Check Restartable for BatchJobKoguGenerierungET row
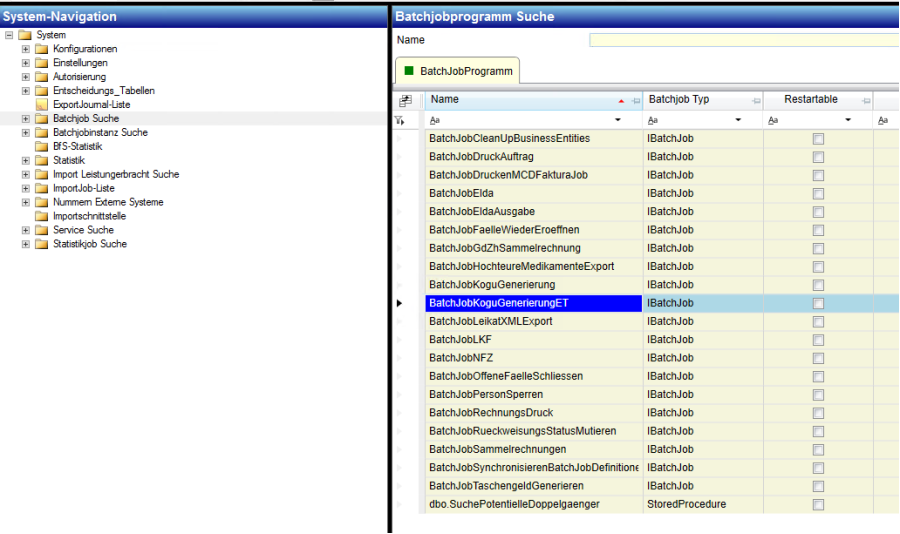Image resolution: width=900 pixels, height=534 pixels. click(x=818, y=303)
